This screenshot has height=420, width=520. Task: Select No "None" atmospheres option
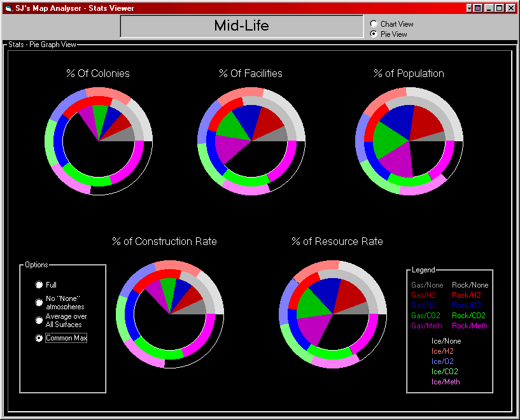[39, 303]
